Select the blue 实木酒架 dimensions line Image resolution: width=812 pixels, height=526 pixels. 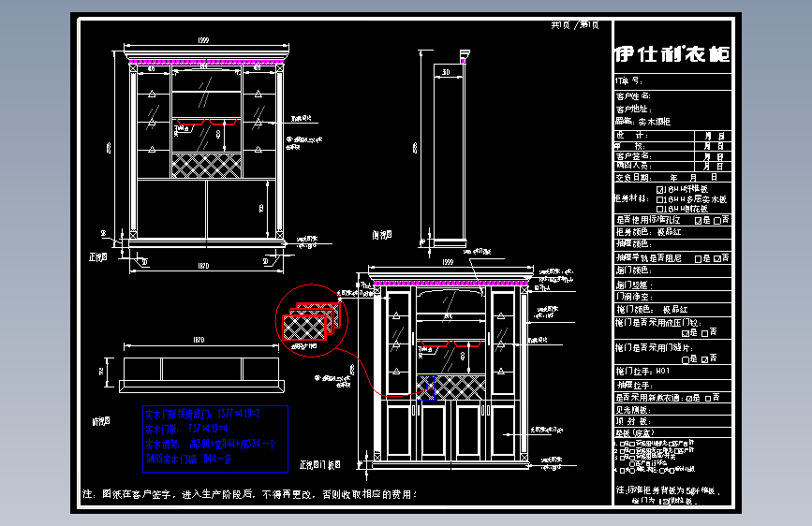(210, 445)
